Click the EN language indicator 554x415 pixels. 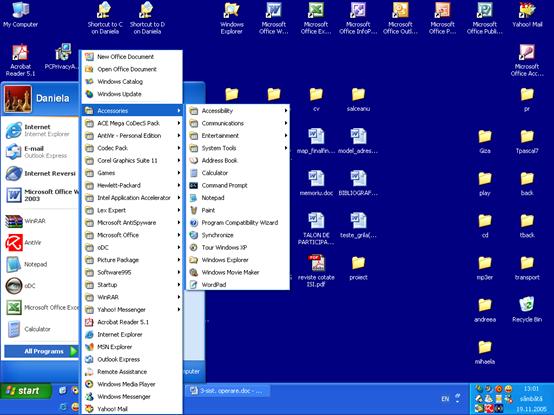click(445, 399)
